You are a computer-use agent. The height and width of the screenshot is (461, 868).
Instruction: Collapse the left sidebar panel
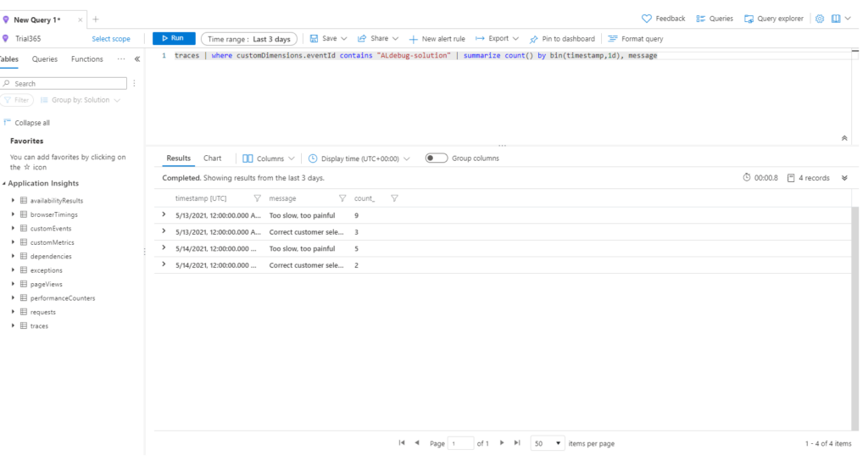(x=137, y=59)
